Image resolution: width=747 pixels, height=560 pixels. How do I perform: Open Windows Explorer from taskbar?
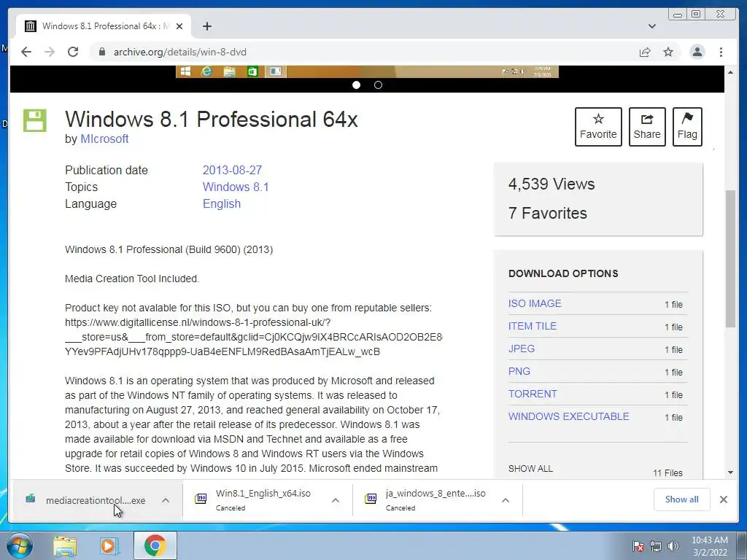65,546
